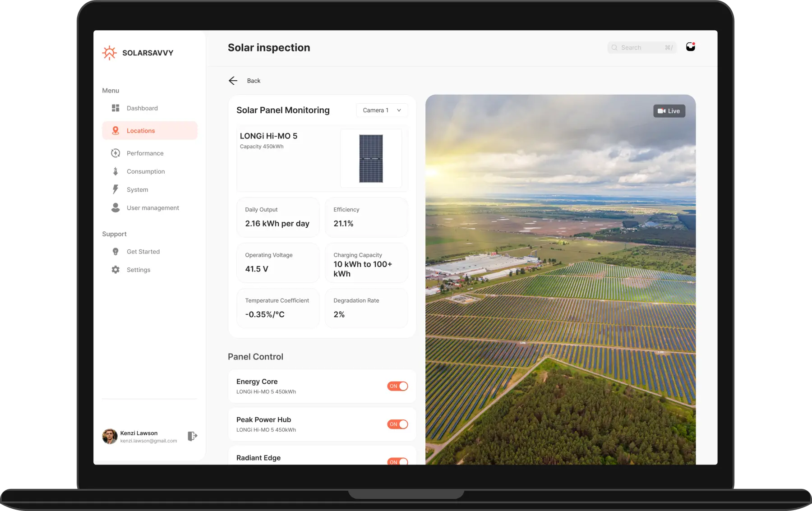Switch off the Peak Power Hub toggle
812x511 pixels.
coord(397,424)
